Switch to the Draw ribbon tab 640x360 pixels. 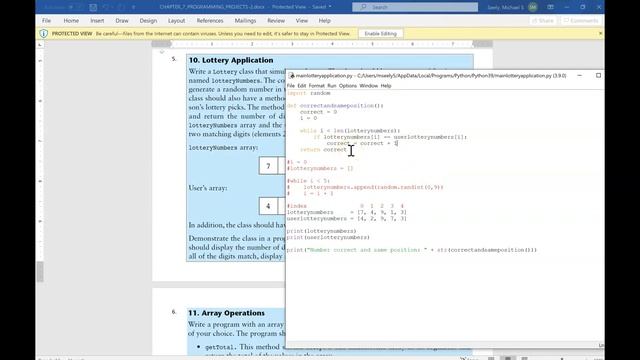pyautogui.click(x=122, y=20)
